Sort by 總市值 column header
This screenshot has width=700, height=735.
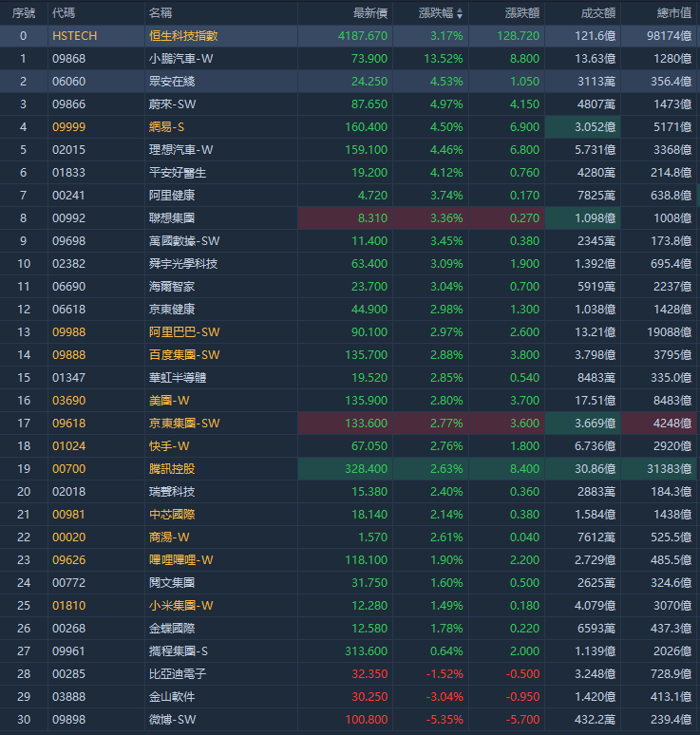(673, 13)
